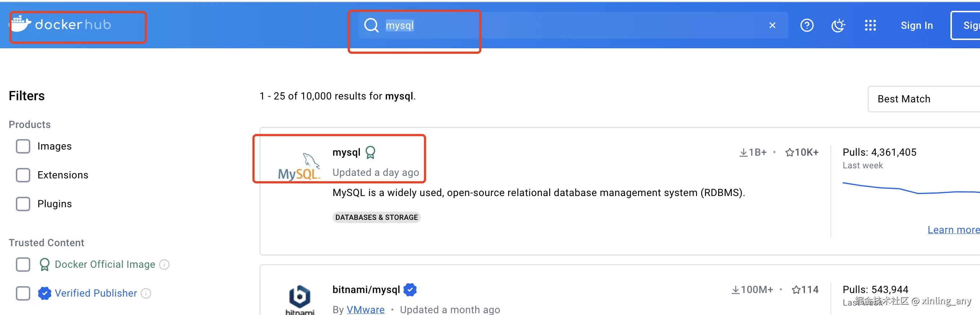This screenshot has height=315, width=980.
Task: Click the "Updated a day ago" text
Action: coord(375,172)
